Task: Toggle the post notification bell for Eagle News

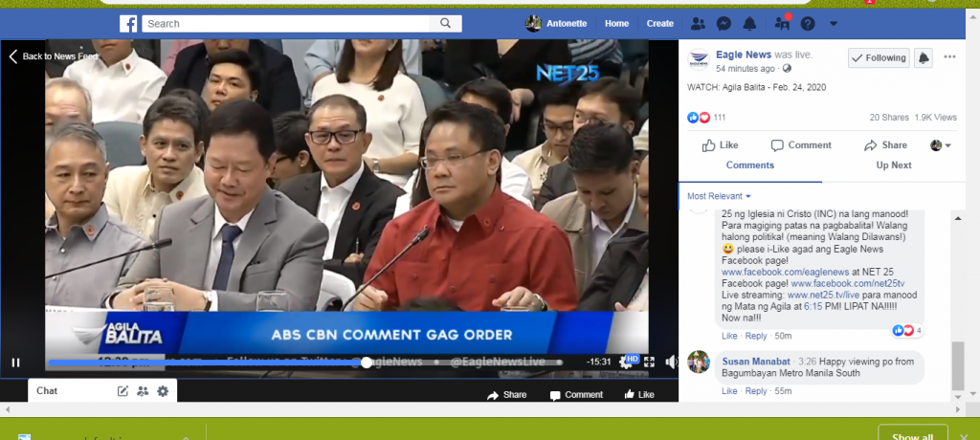Action: [x=924, y=57]
